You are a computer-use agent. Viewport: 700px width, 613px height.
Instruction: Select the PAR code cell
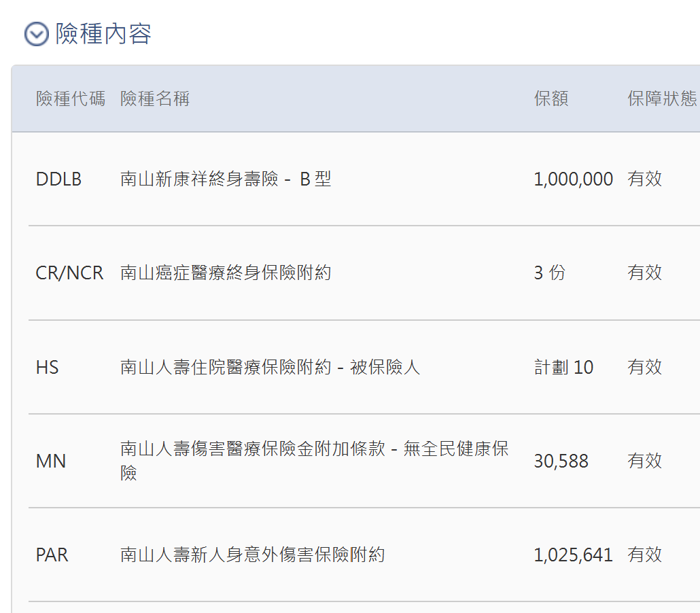[x=52, y=555]
